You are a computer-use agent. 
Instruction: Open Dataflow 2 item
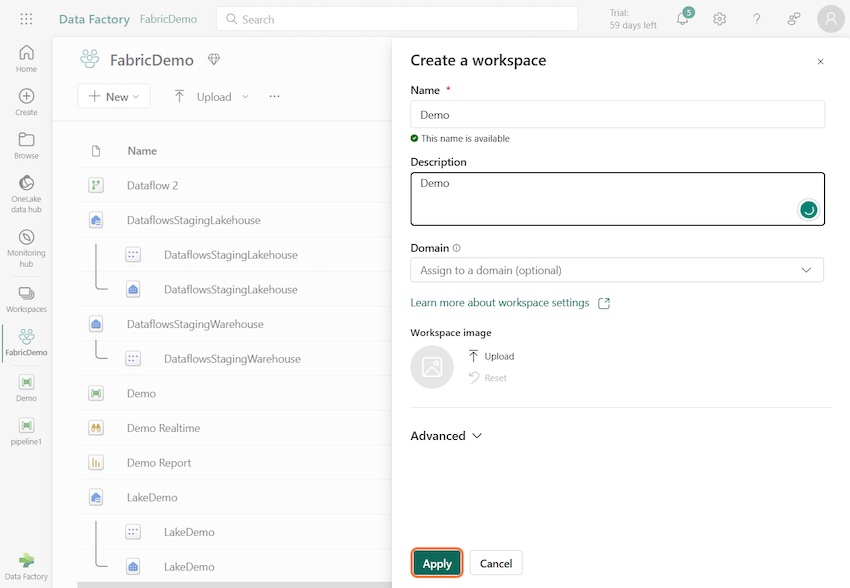[152, 185]
